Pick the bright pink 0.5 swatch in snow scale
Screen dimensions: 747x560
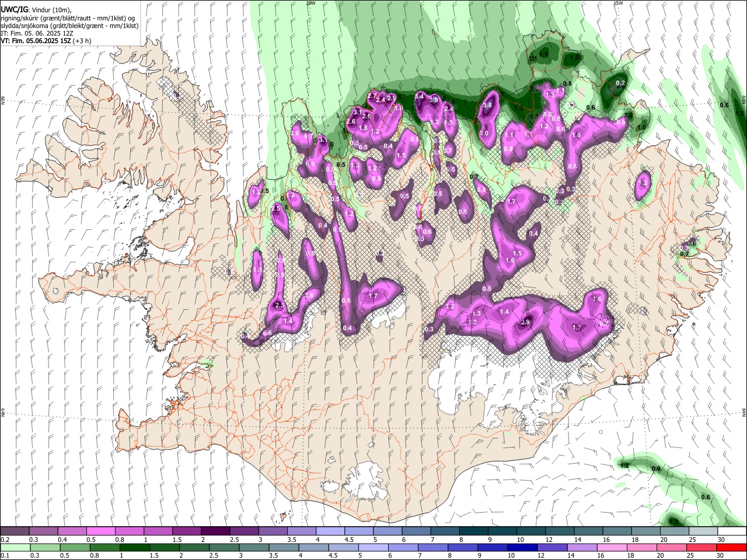(100, 531)
